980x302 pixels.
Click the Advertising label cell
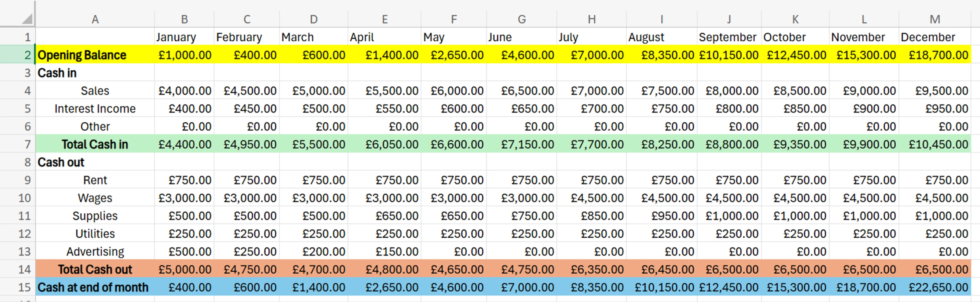click(x=95, y=251)
